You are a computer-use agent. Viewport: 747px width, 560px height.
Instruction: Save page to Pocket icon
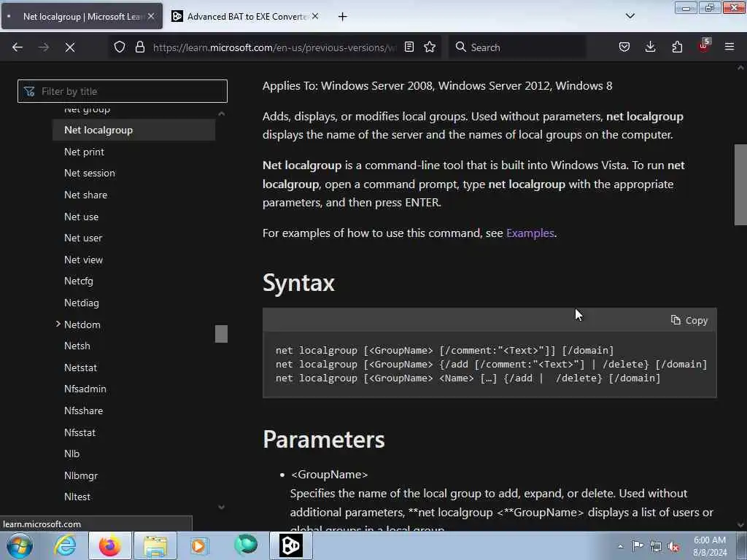coord(624,47)
